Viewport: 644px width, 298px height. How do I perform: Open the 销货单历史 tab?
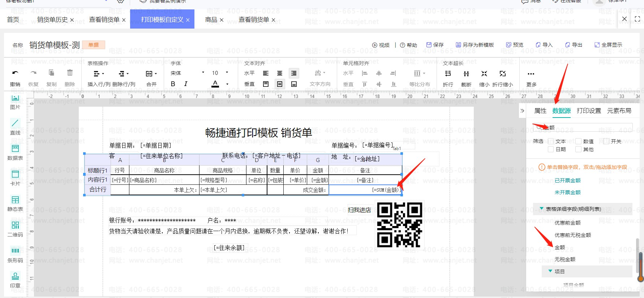[x=52, y=20]
